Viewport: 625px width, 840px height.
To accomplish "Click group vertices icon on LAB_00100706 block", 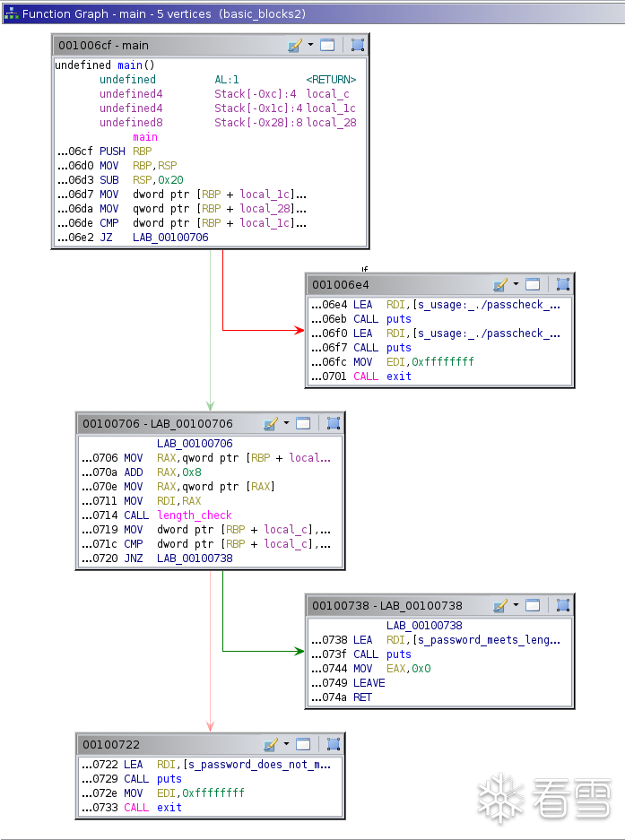I will (334, 423).
